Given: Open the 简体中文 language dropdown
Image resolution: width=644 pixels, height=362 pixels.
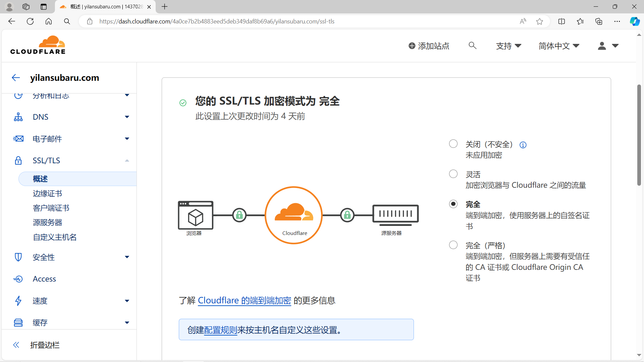Looking at the screenshot, I should 559,46.
